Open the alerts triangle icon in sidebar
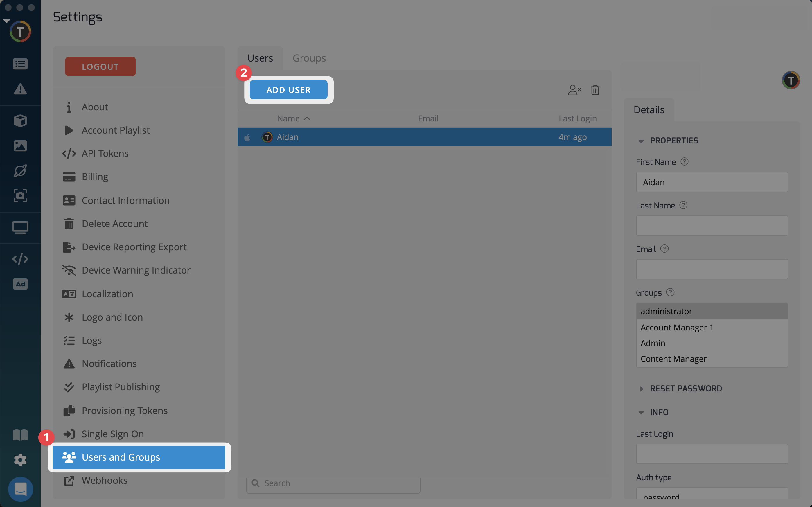 (20, 89)
